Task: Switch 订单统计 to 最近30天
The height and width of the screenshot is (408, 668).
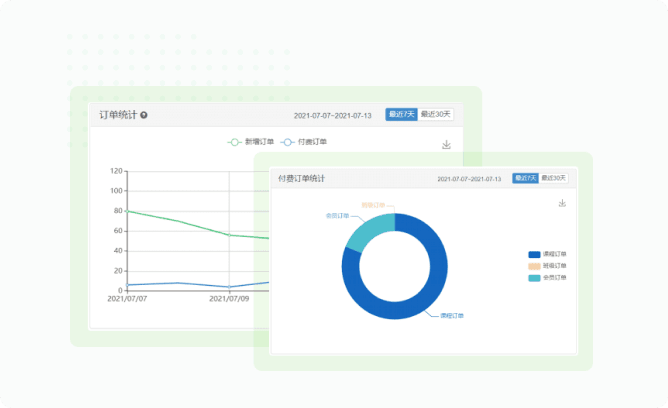Action: point(435,115)
